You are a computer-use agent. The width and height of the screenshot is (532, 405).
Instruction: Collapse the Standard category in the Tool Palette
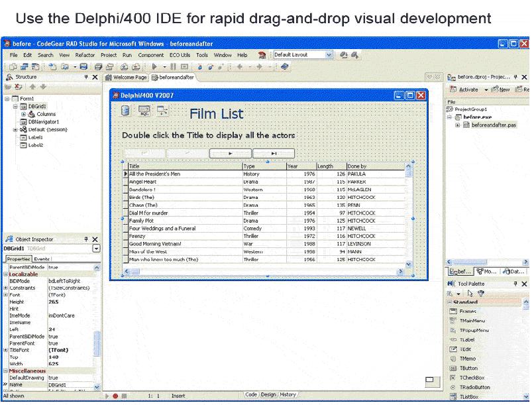450,302
